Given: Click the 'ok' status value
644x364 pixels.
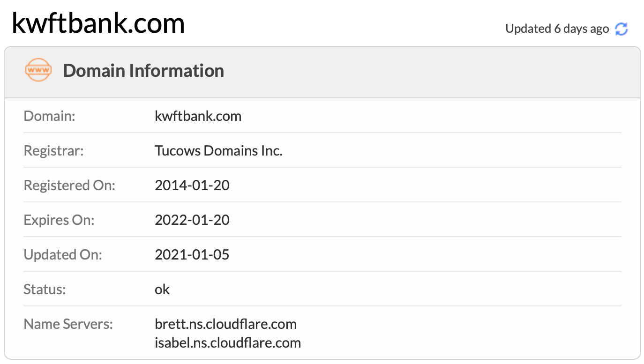Looking at the screenshot, I should [x=162, y=290].
